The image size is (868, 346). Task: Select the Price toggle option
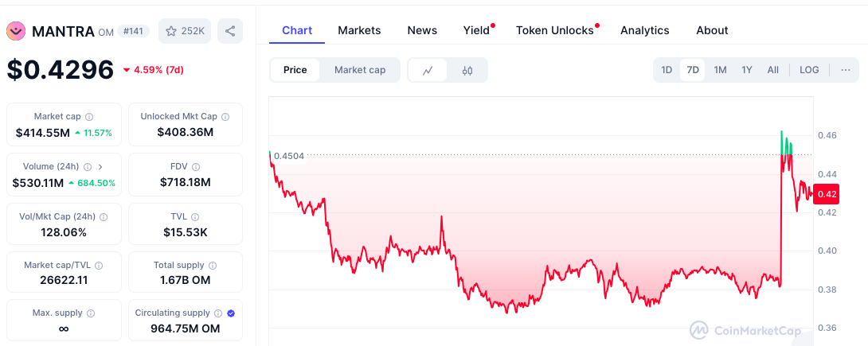[x=295, y=70]
